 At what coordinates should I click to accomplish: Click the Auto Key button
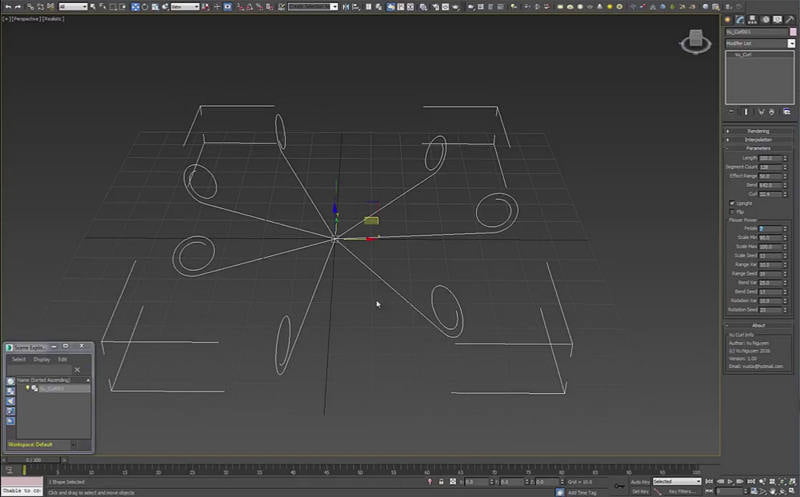point(640,481)
